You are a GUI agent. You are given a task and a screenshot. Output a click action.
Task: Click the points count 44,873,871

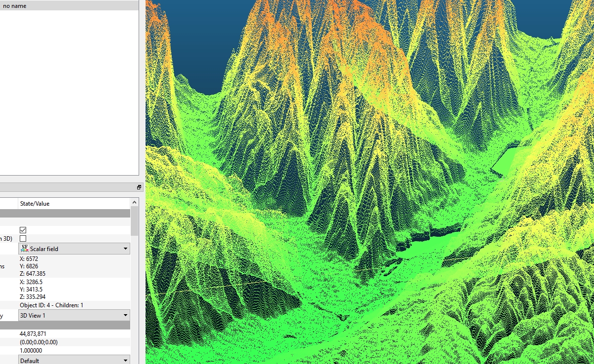(x=34, y=333)
